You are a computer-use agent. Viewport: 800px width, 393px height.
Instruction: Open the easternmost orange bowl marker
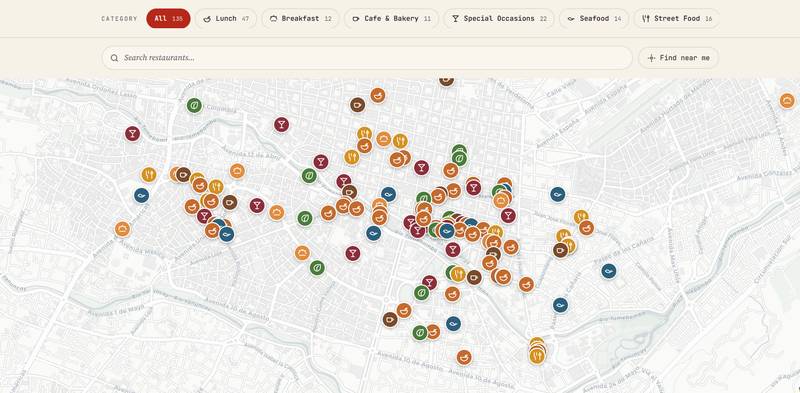tap(586, 228)
